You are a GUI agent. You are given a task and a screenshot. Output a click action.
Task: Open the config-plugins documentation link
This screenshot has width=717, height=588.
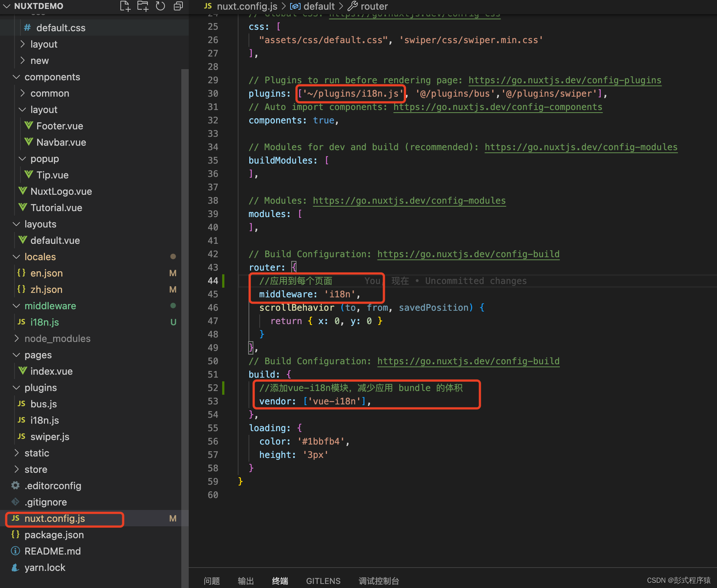pos(564,80)
